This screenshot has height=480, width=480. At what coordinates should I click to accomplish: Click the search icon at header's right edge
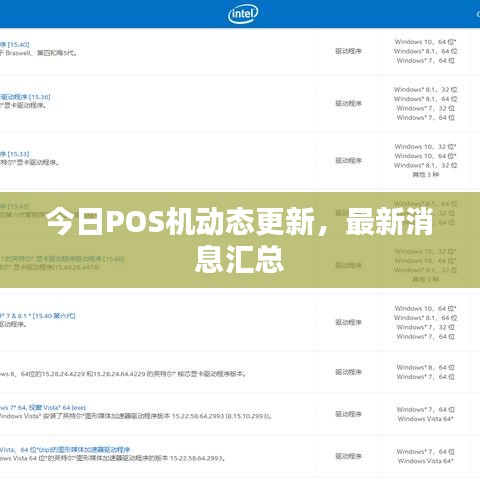click(478, 14)
